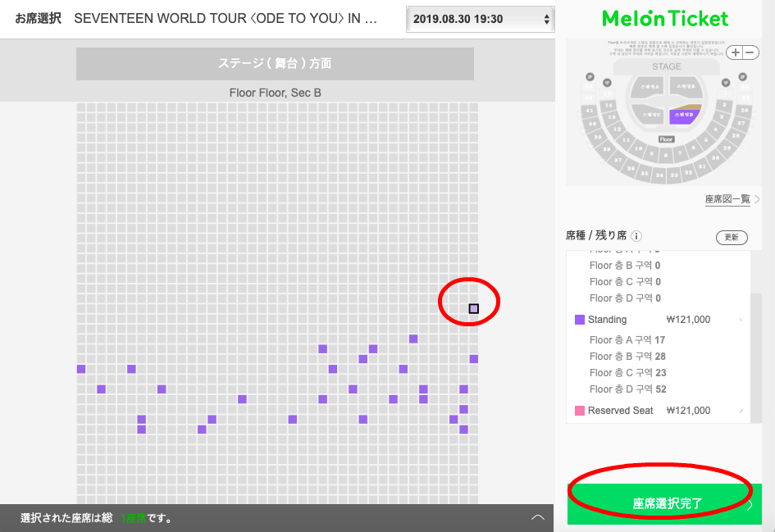Select Floor 층 A 구역 with 17 seats
Screen dimensions: 775x532
pyautogui.click(x=627, y=340)
